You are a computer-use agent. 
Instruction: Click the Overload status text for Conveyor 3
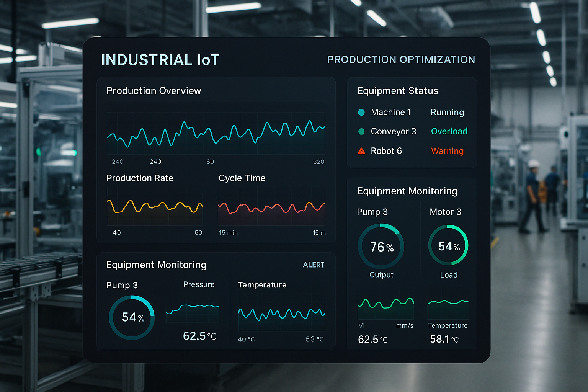(x=449, y=131)
